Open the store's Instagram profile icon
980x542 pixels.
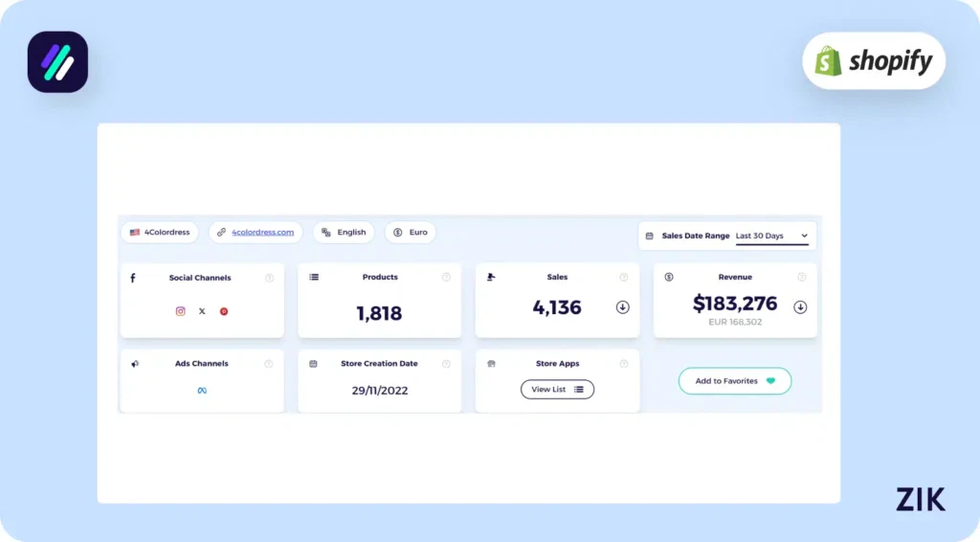180,311
